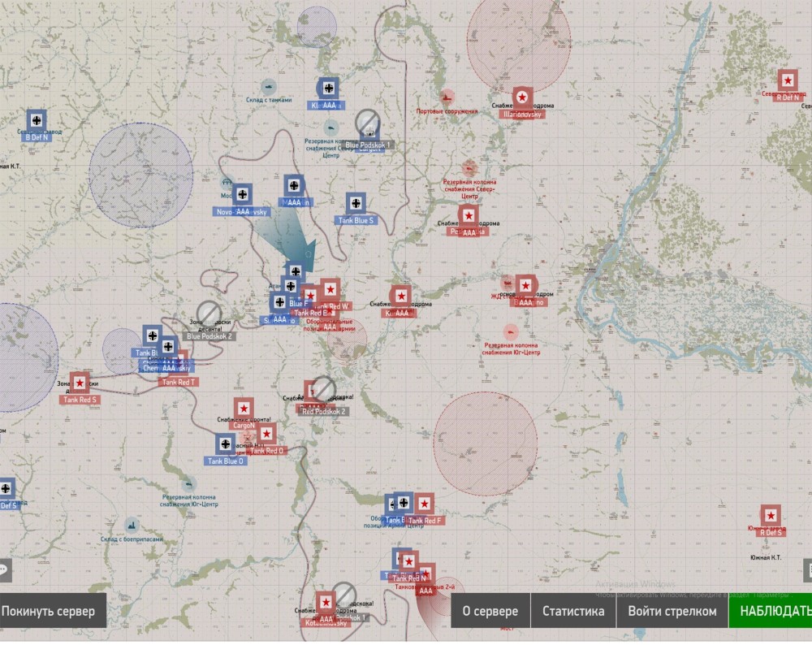Select the blue airfield icon above M..AAA..in label
Screen dimensions: 812x645
(x=294, y=185)
